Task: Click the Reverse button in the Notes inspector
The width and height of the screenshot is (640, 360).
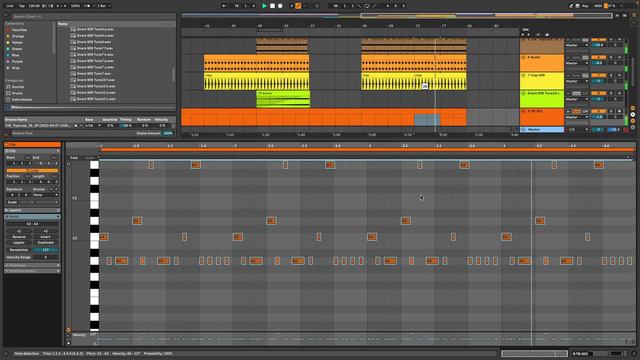Action: tap(19, 237)
